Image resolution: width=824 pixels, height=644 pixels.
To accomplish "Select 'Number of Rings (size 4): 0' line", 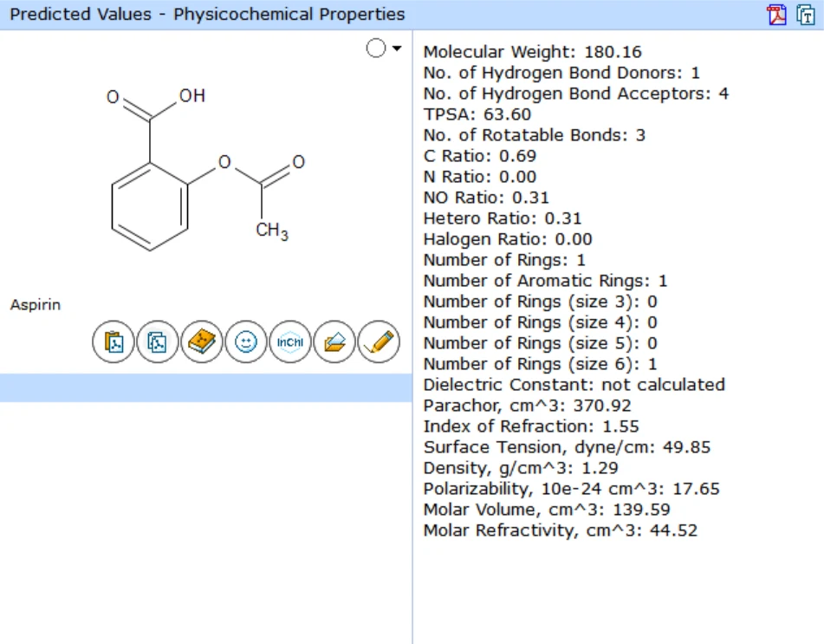I will point(540,322).
